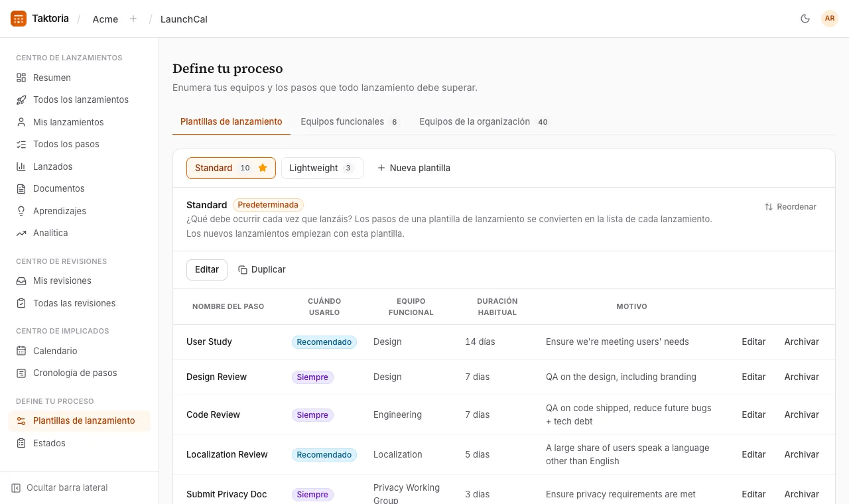The height and width of the screenshot is (504, 849).
Task: Click the plus icon next to Acme
Action: click(133, 19)
